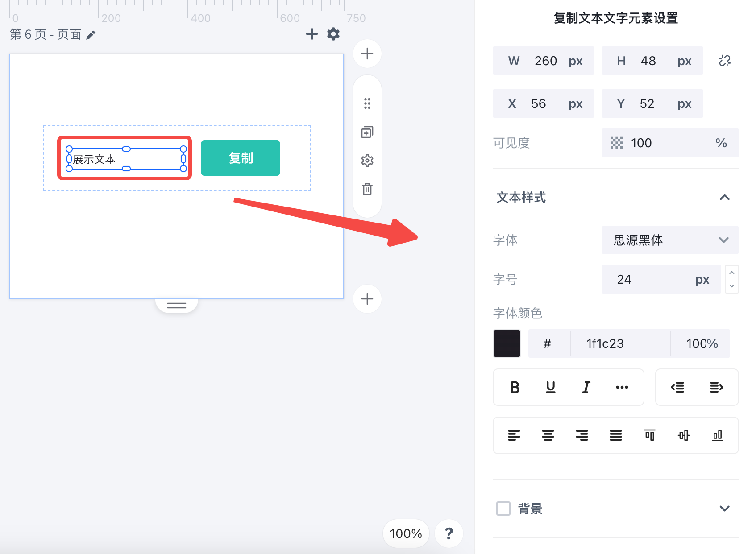Screen dimensions: 756x554
Task: Open the help question mark button
Action: (449, 533)
